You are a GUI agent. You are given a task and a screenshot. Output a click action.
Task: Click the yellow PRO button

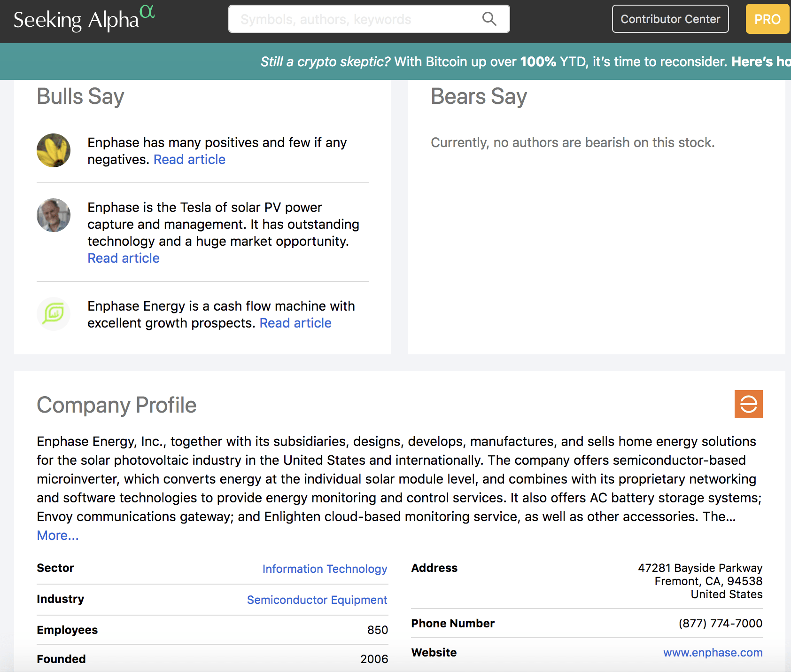[767, 19]
